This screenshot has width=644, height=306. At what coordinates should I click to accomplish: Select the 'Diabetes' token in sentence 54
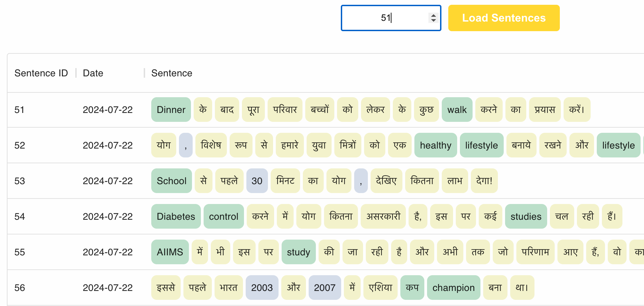tap(176, 217)
